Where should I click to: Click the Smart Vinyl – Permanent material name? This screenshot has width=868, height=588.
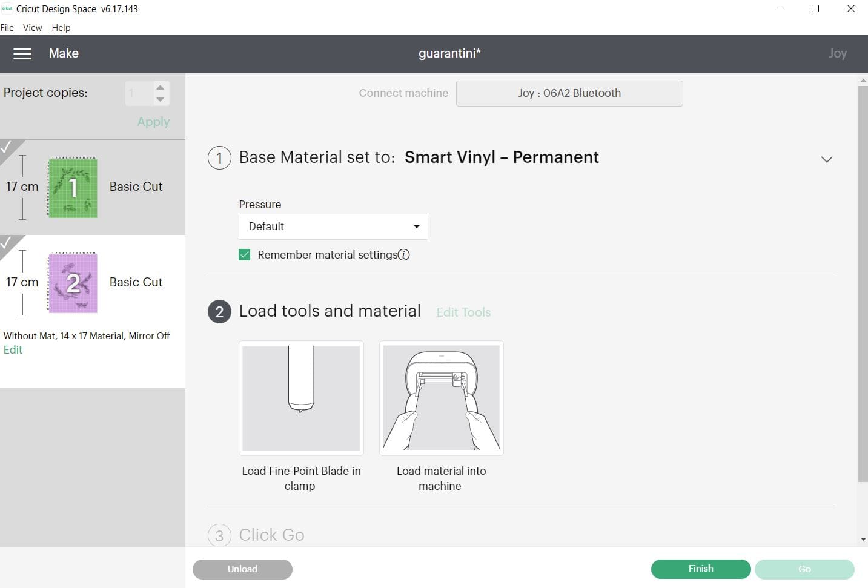point(502,157)
